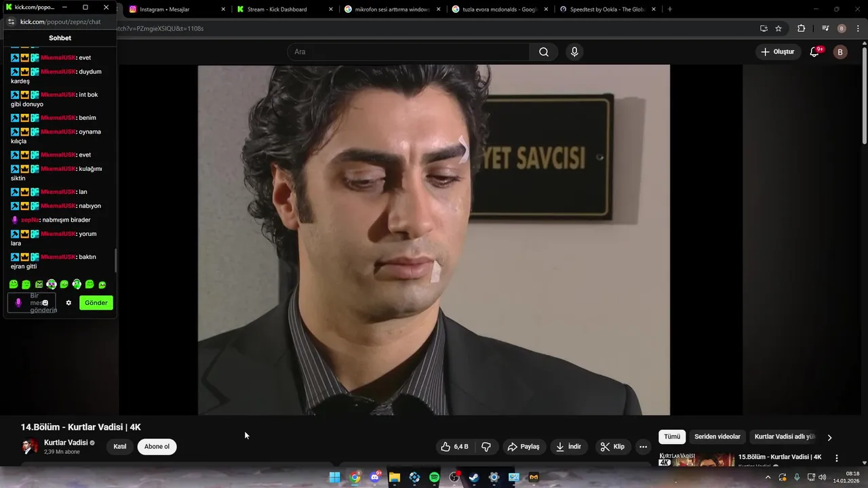
Task: Open the 15.Bölüm video thumbnail
Action: 696,460
